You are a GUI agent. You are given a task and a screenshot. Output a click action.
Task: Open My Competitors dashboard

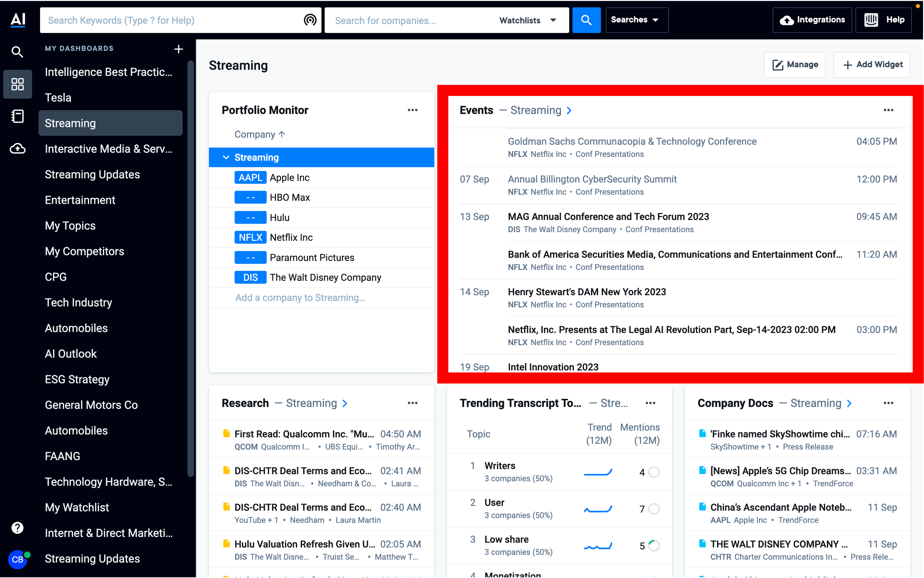[x=111, y=251]
